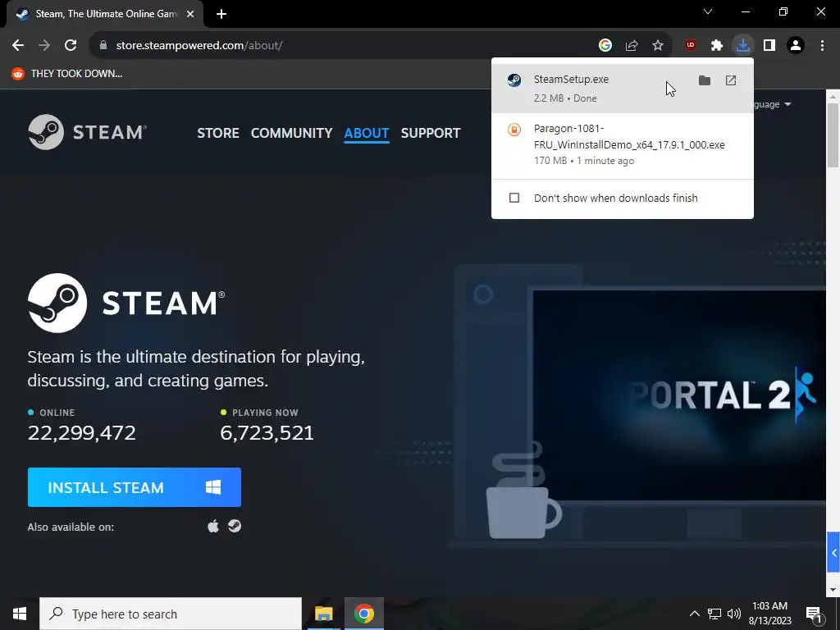Click the '2.2 MB • Done' status
The image size is (840, 630).
[565, 98]
